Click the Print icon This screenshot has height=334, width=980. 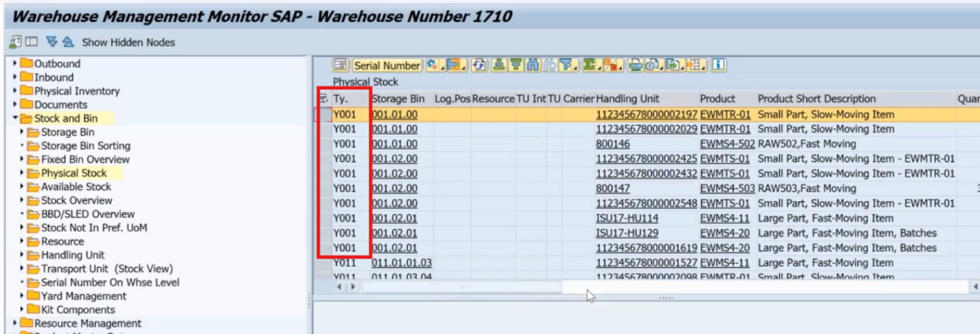[x=635, y=66]
